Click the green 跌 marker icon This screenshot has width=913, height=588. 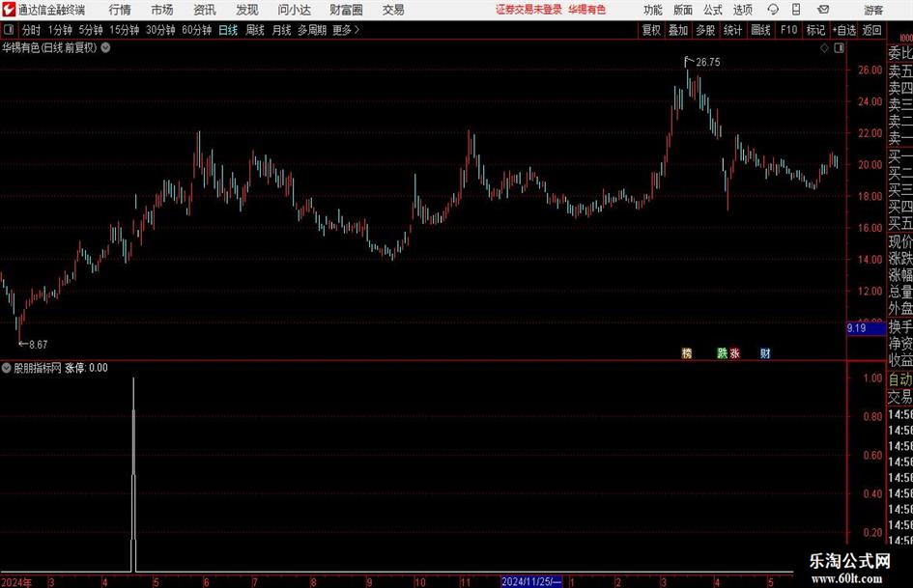pos(722,352)
